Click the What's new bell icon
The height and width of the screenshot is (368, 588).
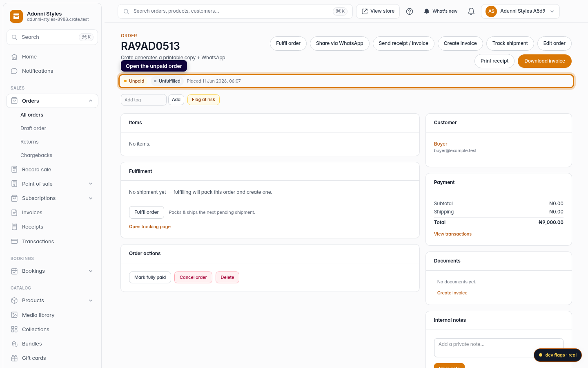point(427,11)
